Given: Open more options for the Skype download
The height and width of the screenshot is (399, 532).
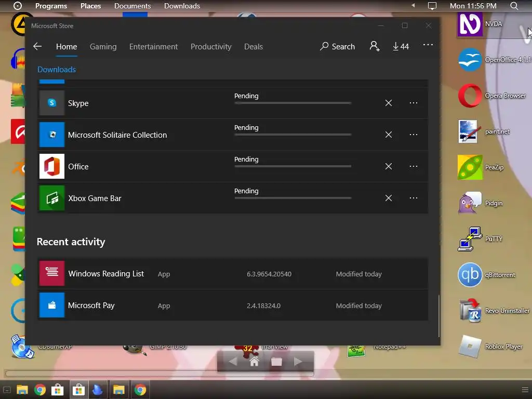Looking at the screenshot, I should tap(413, 103).
